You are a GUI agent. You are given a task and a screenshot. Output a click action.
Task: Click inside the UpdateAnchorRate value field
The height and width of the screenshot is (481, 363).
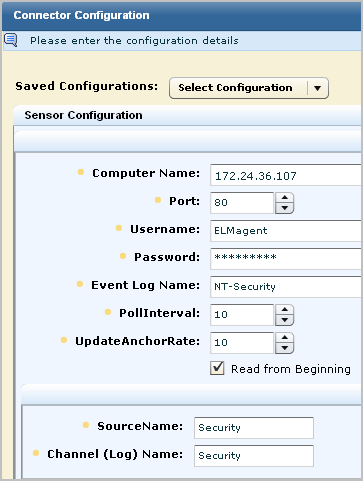(242, 343)
